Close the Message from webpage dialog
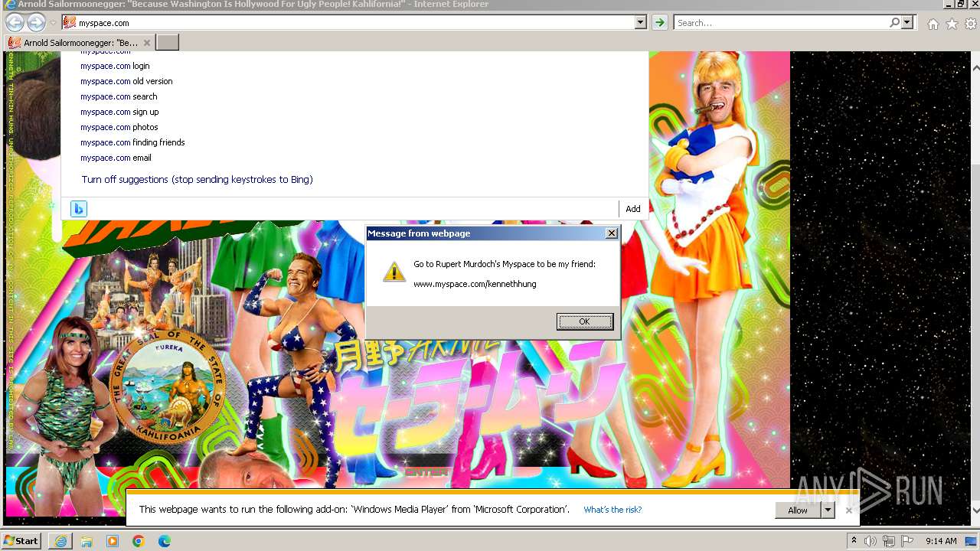This screenshot has height=551, width=980. click(611, 233)
